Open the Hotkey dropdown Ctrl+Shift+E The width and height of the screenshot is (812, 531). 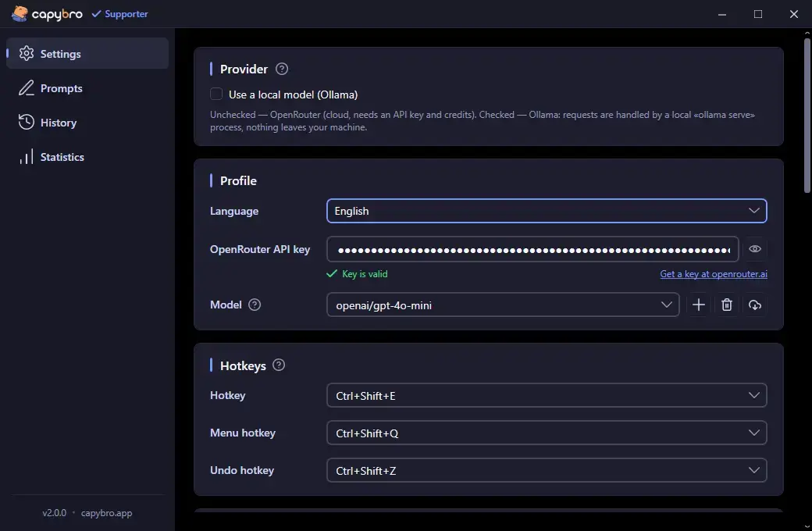[547, 395]
